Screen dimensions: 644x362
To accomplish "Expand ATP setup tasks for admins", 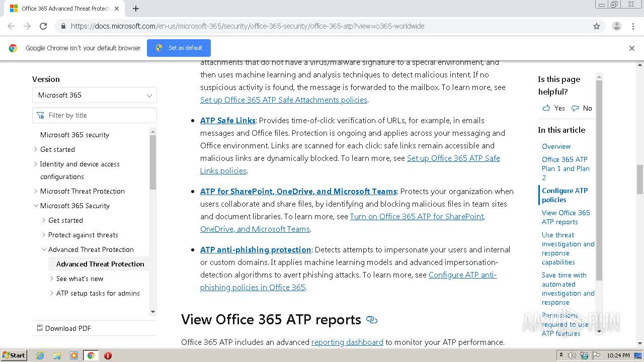I will 52,293.
